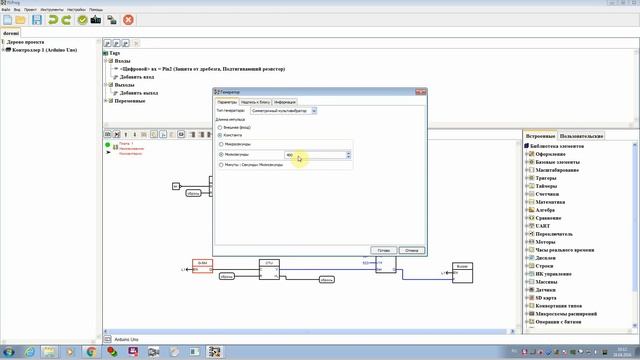Click first icon in Tags panel toolbar
Screen dimensions: 640x360
(108, 43)
